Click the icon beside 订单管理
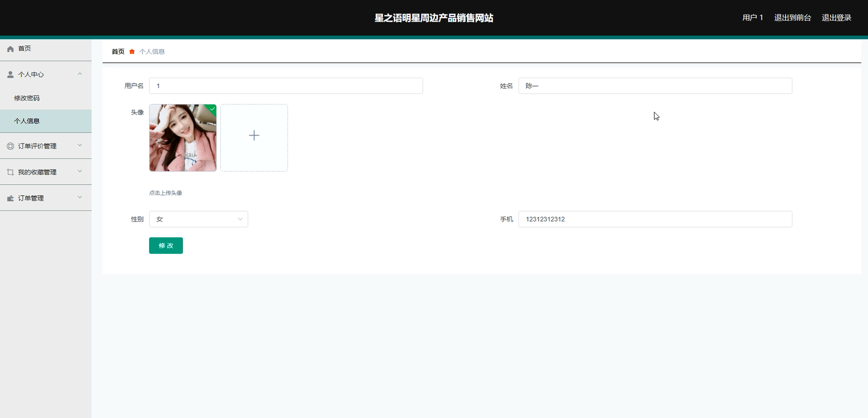The width and height of the screenshot is (868, 418). [x=10, y=198]
